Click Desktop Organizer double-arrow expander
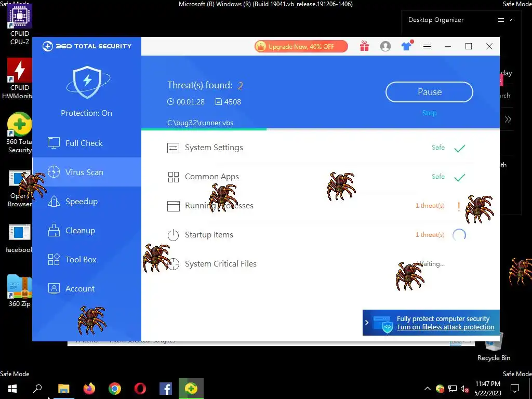 (x=508, y=119)
